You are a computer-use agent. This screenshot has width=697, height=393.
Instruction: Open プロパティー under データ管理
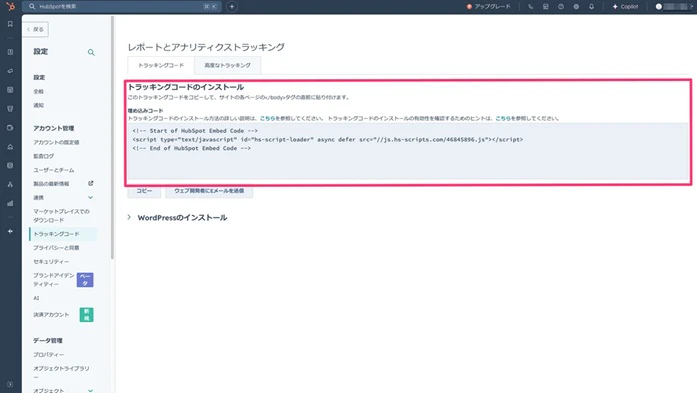tap(48, 354)
